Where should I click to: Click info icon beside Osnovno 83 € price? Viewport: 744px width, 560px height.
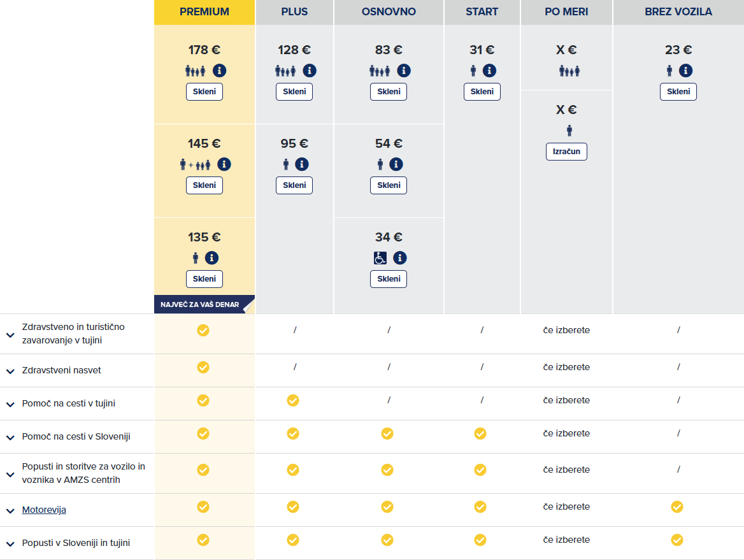click(x=404, y=71)
